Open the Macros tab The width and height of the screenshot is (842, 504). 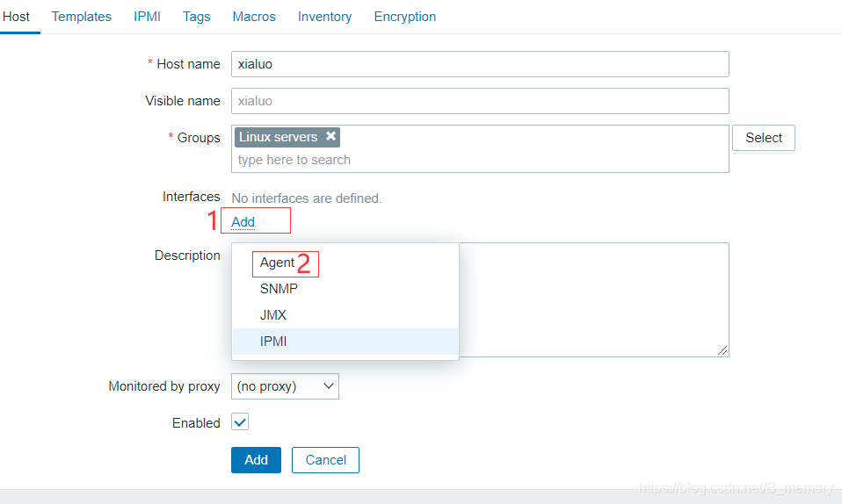(x=254, y=17)
